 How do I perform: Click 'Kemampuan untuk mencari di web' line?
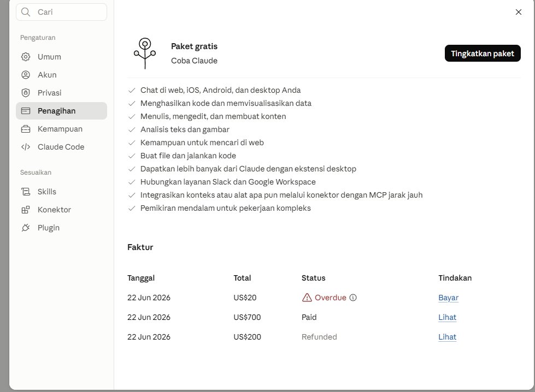[x=202, y=142]
